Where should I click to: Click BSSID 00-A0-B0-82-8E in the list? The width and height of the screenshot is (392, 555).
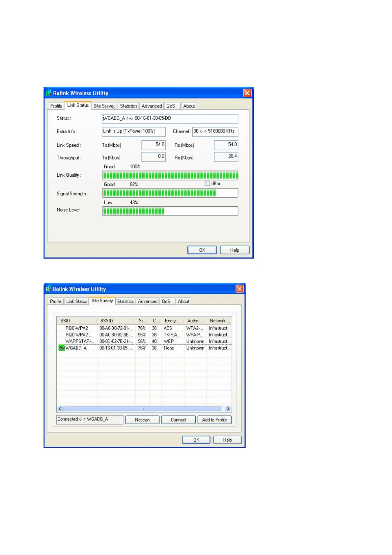tap(116, 335)
